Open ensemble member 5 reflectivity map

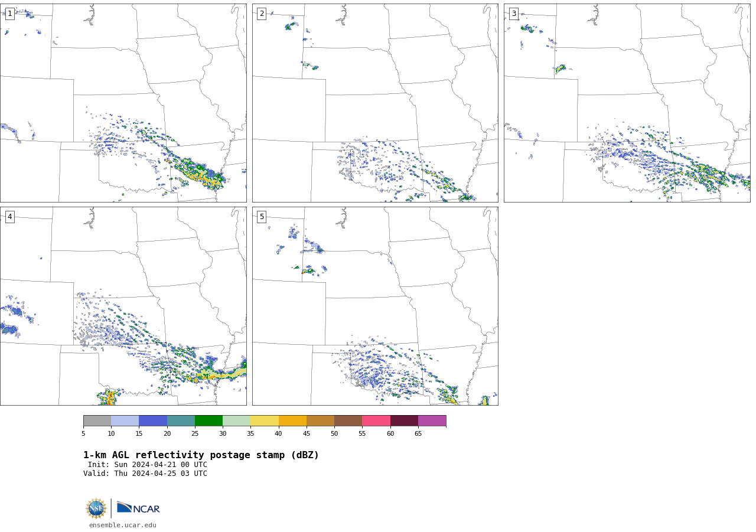coord(375,306)
